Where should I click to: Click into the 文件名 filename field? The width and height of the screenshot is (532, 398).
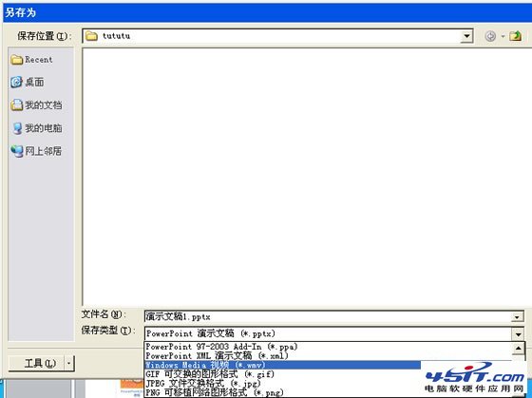pyautogui.click(x=328, y=317)
